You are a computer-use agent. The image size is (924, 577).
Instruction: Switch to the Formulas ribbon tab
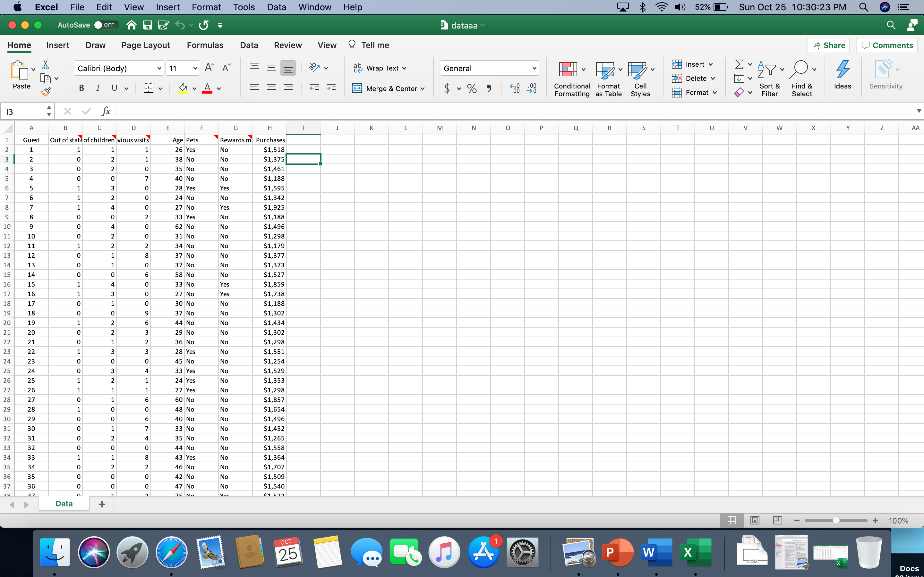click(x=205, y=45)
